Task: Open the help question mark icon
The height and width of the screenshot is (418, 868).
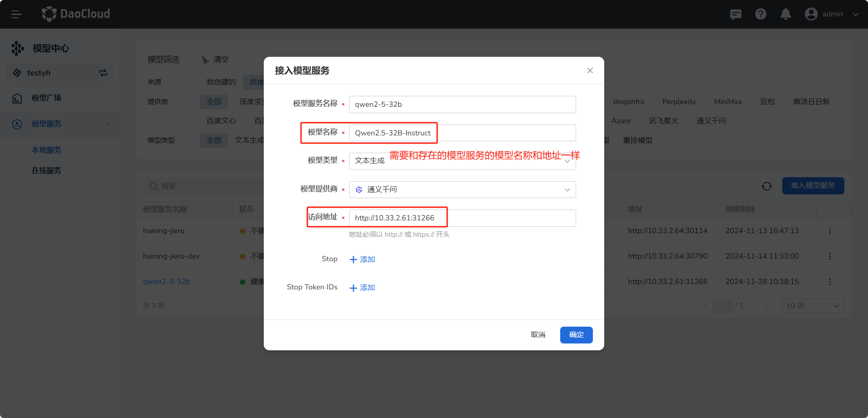Action: [x=761, y=14]
